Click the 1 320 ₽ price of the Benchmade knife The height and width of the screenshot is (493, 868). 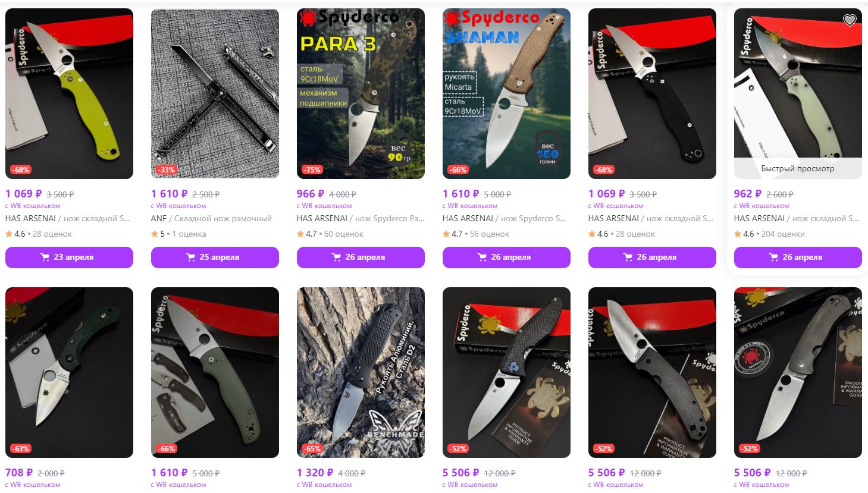coord(311,473)
